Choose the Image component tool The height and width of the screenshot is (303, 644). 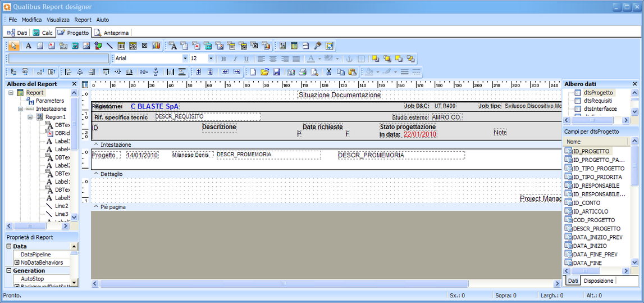click(86, 46)
